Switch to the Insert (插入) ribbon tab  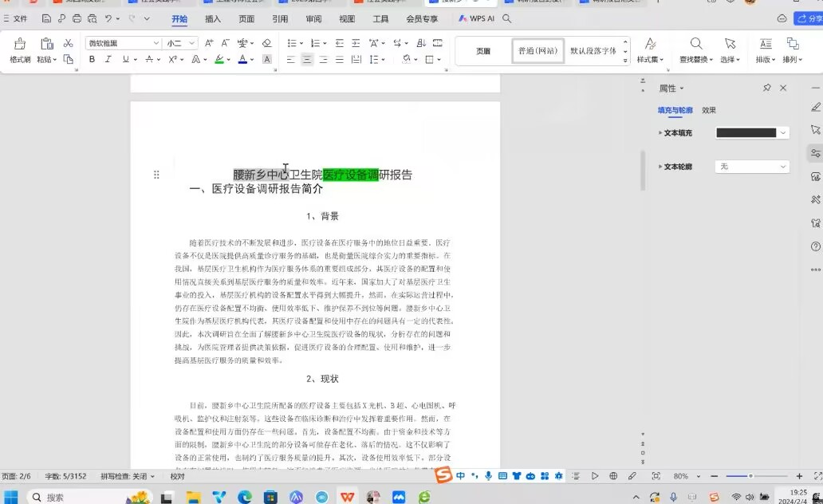pos(213,18)
